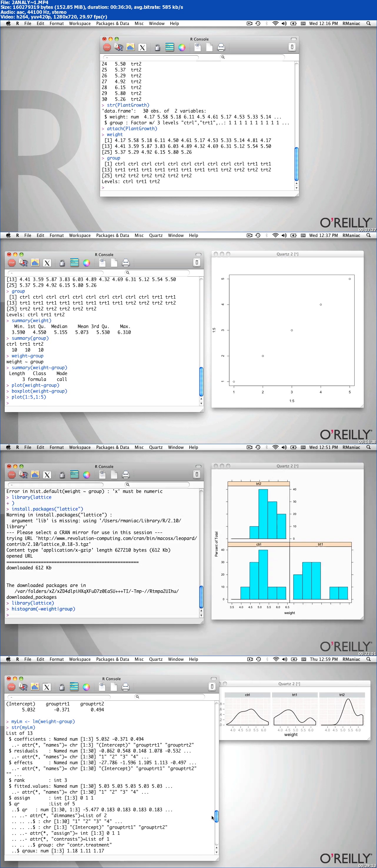Click the Source script R icon, 12:51 PM console
The width and height of the screenshot is (377, 868).
point(23,475)
